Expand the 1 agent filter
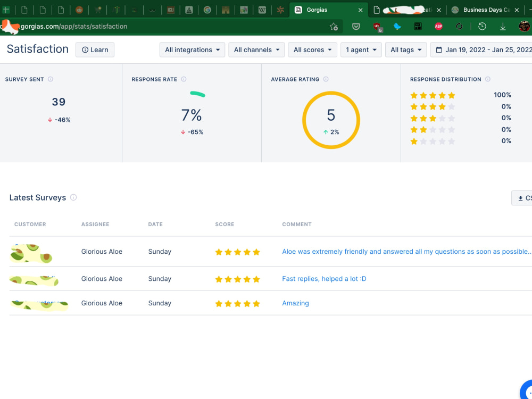The height and width of the screenshot is (399, 532). point(361,50)
